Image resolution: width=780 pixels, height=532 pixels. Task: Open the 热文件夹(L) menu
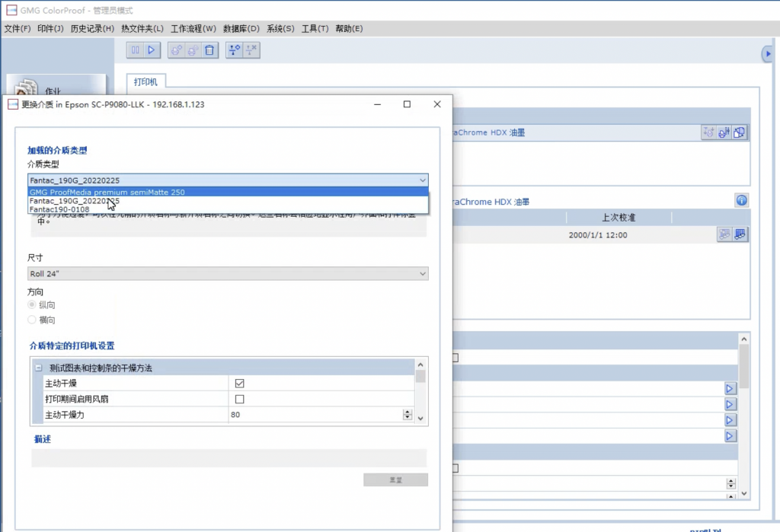coord(142,28)
